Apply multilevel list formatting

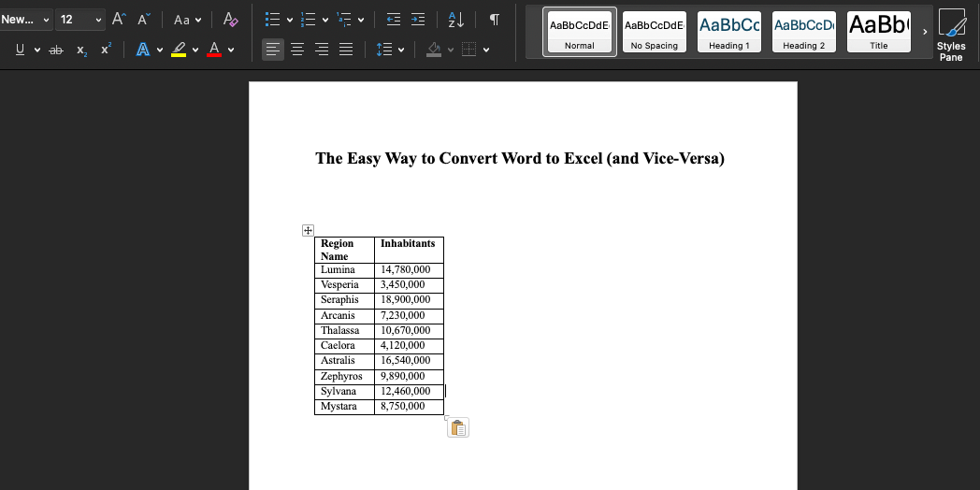click(x=344, y=20)
